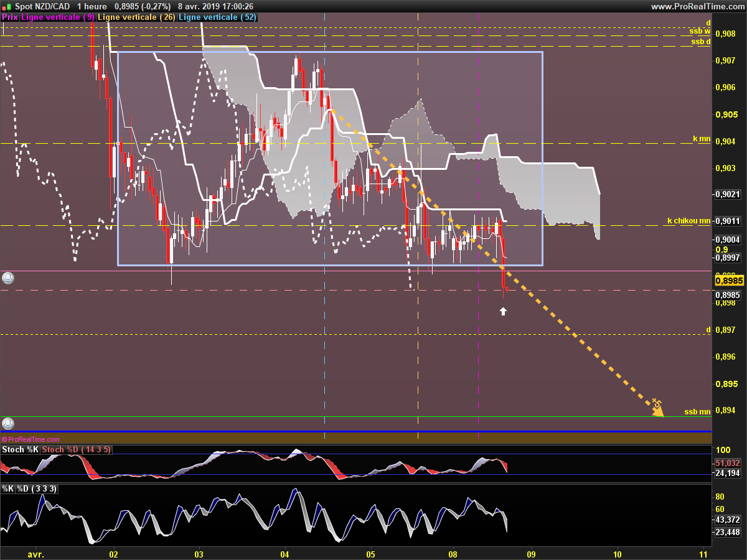Image resolution: width=747 pixels, height=560 pixels.
Task: Click the %D (3 3 3) label
Action: pos(37,489)
